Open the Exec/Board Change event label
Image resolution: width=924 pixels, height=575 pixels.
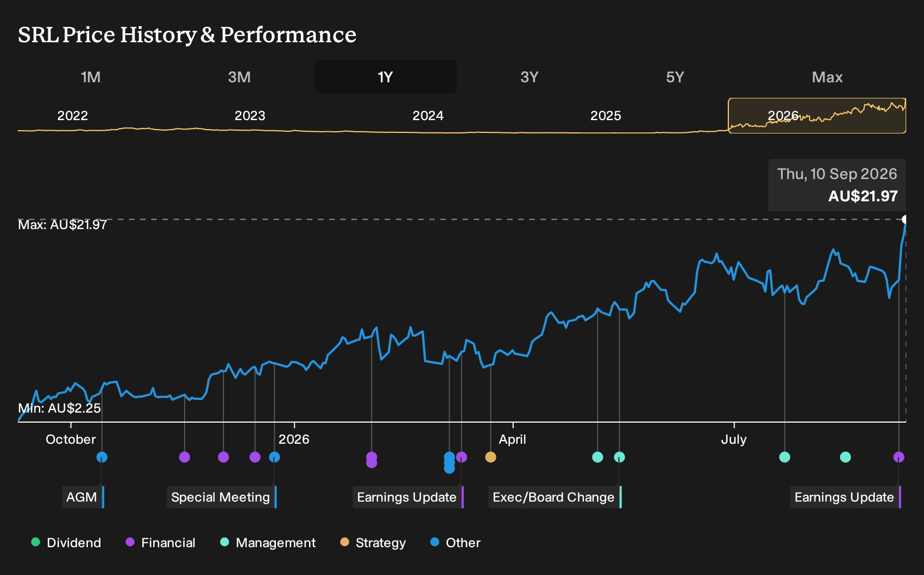point(555,497)
